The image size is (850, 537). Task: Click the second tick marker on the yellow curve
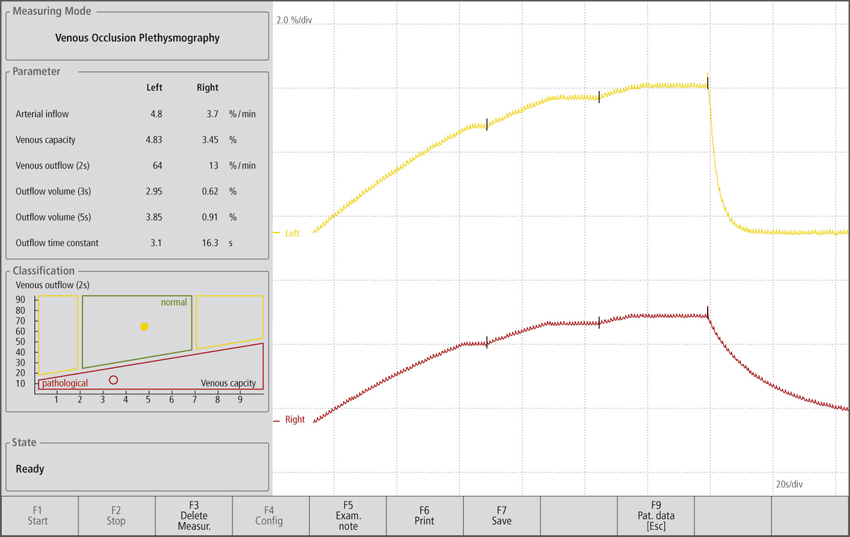(599, 97)
